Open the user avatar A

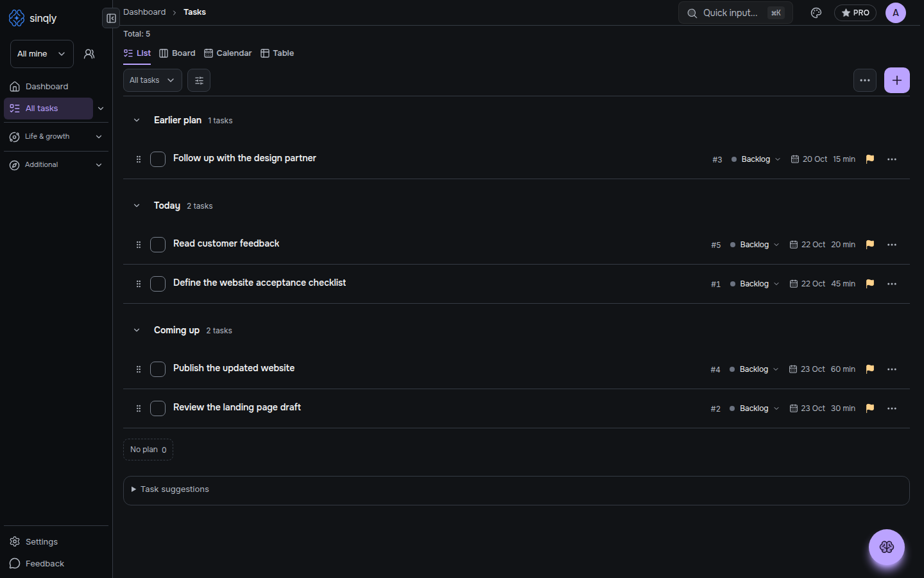coord(896,13)
